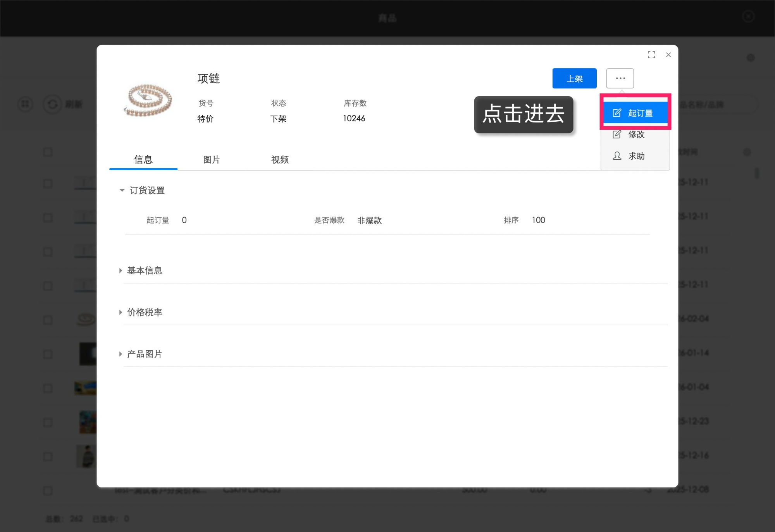Check the checkbox in the list header
The image size is (775, 532).
(x=48, y=152)
